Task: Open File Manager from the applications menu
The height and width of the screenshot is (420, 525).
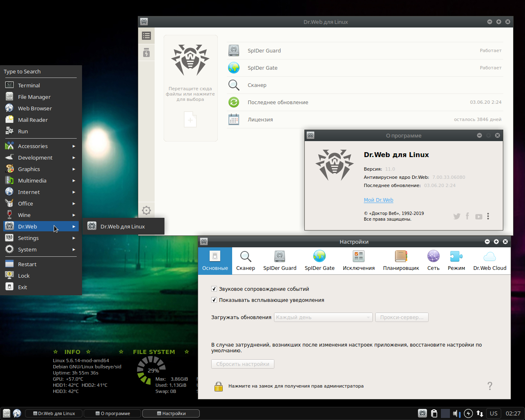Action: [41, 97]
